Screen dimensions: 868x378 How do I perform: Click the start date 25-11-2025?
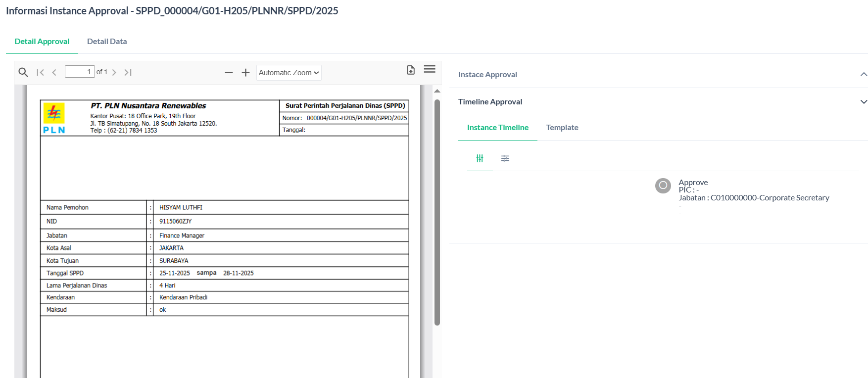175,273
